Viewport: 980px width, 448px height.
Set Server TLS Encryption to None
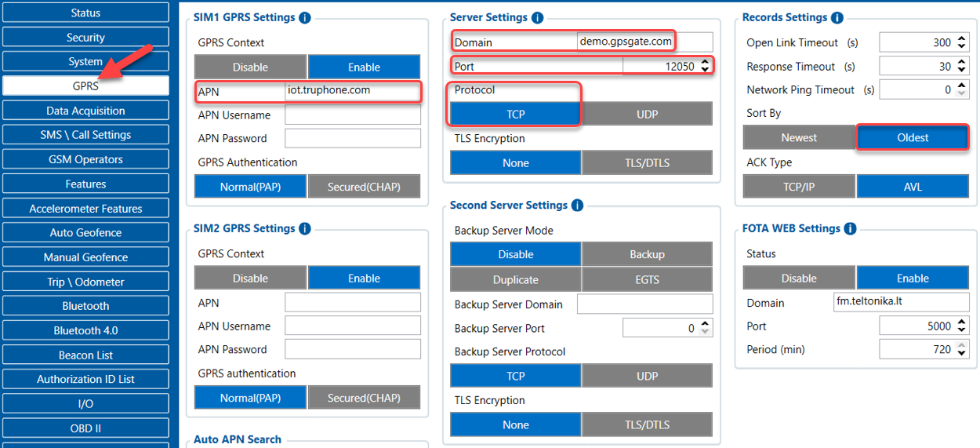pyautogui.click(x=515, y=162)
